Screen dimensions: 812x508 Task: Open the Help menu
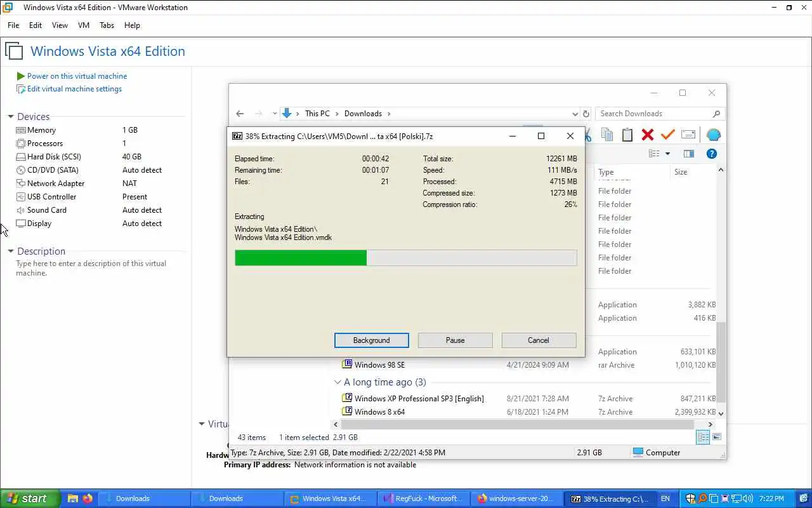[132, 25]
